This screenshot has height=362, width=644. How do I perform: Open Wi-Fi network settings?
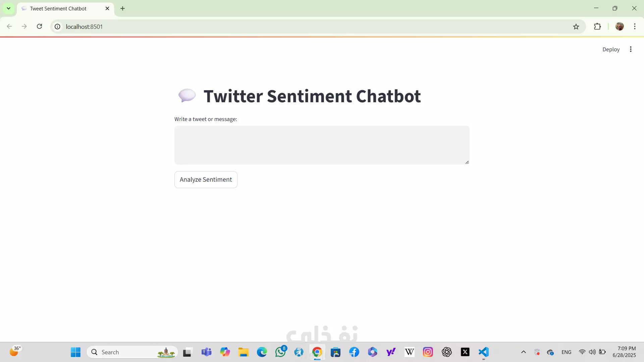[x=582, y=352]
